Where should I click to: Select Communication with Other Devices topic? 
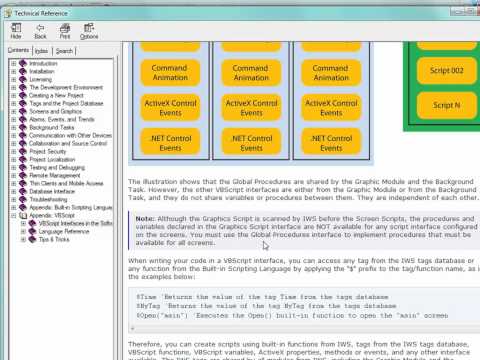coord(70,135)
